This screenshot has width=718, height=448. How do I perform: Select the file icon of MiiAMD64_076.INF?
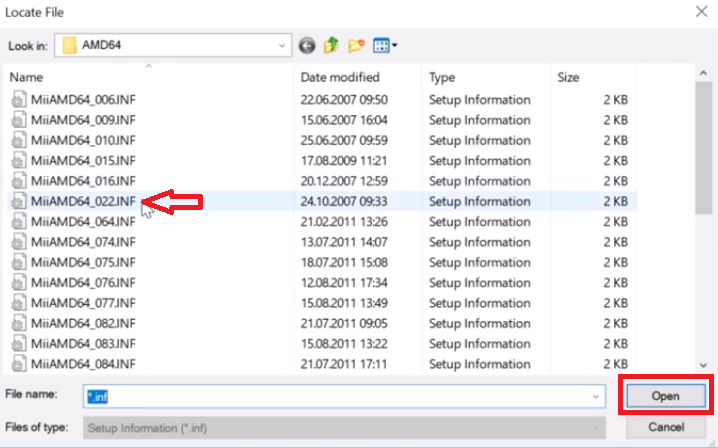point(19,282)
